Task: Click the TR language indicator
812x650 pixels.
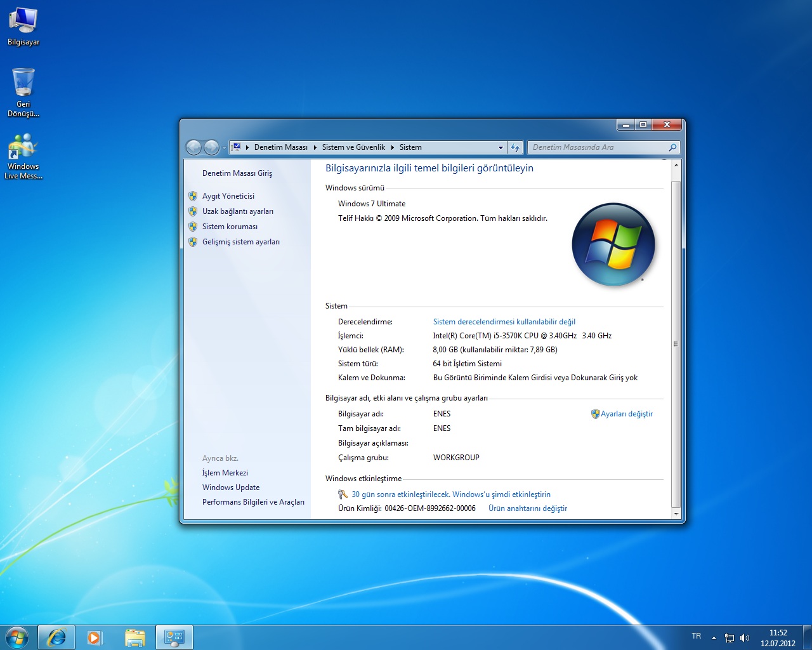Action: (x=697, y=636)
